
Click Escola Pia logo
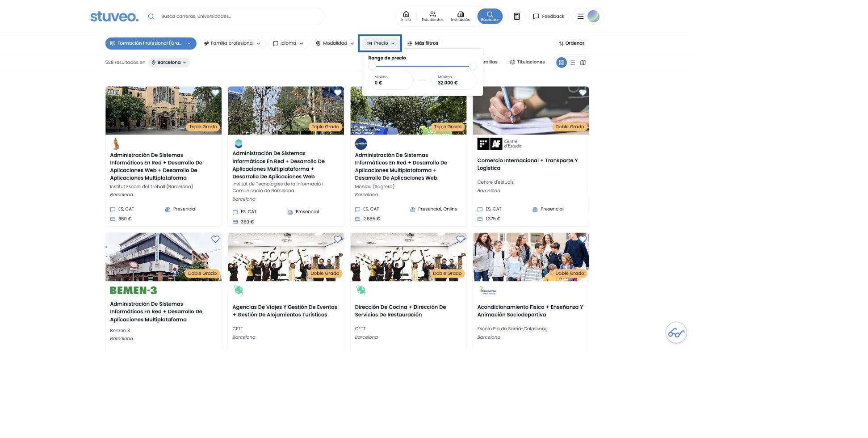487,291
